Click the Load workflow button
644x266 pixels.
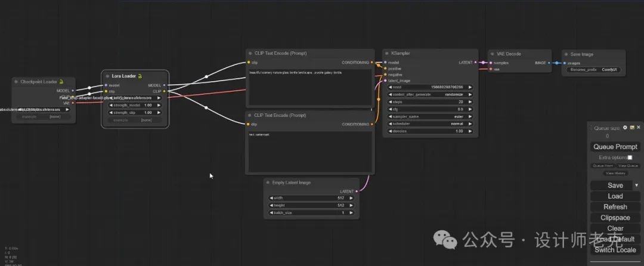tap(615, 196)
